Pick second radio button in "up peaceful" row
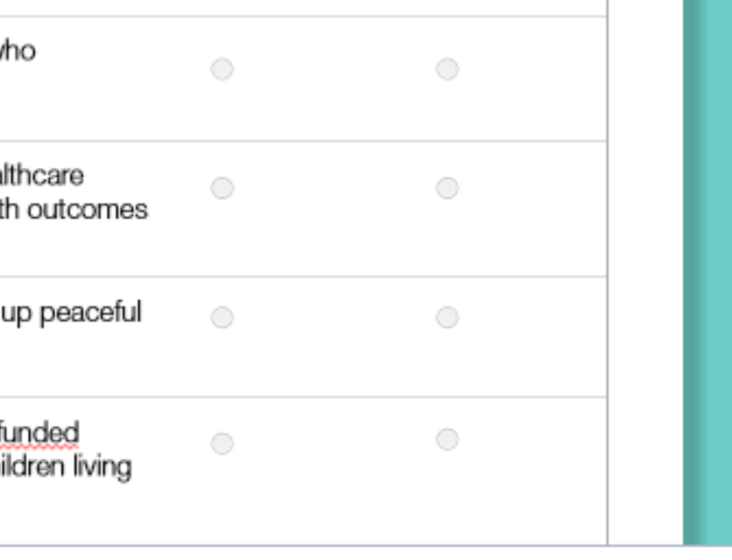 (447, 318)
